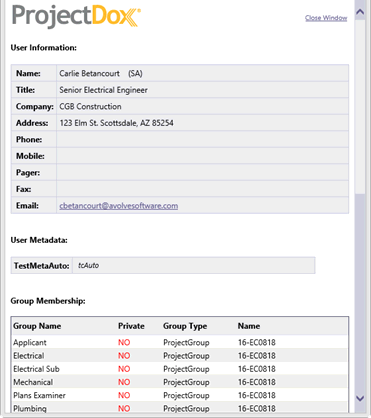Select the Plumbing group row

(180, 408)
